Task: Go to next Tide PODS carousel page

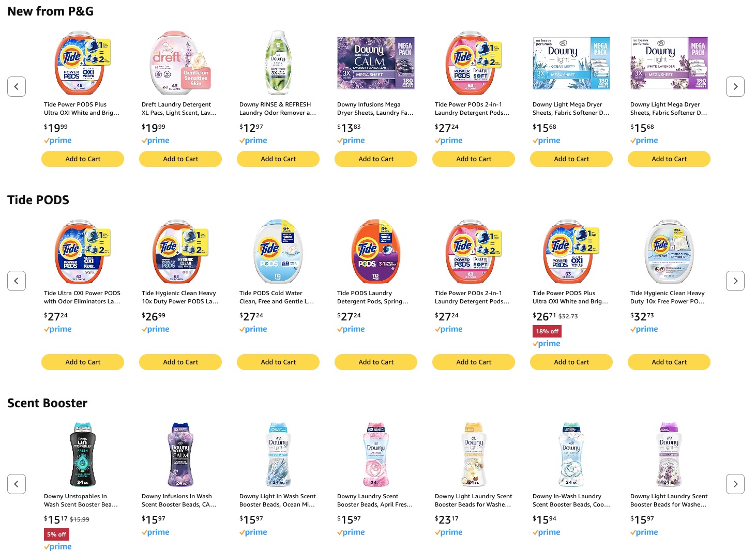Action: [735, 281]
